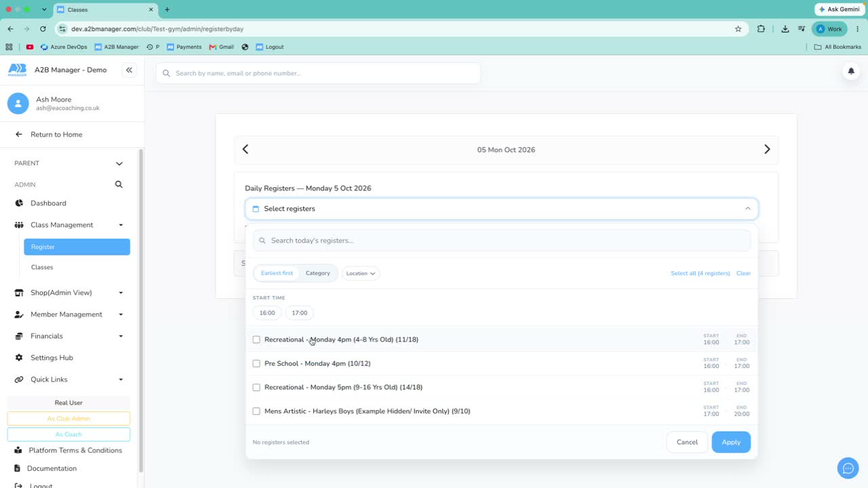Click the Settings Hub gear icon
Image resolution: width=868 pixels, height=488 pixels.
click(x=19, y=358)
